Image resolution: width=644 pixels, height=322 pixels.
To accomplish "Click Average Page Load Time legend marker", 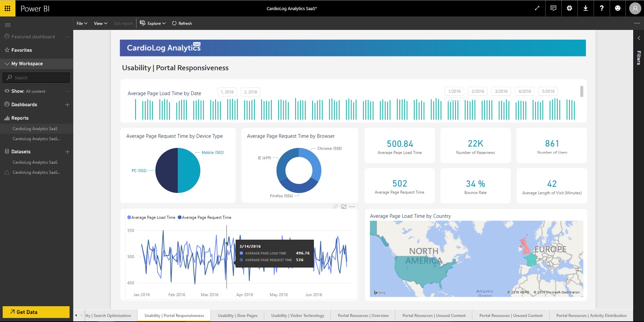I will pos(129,217).
